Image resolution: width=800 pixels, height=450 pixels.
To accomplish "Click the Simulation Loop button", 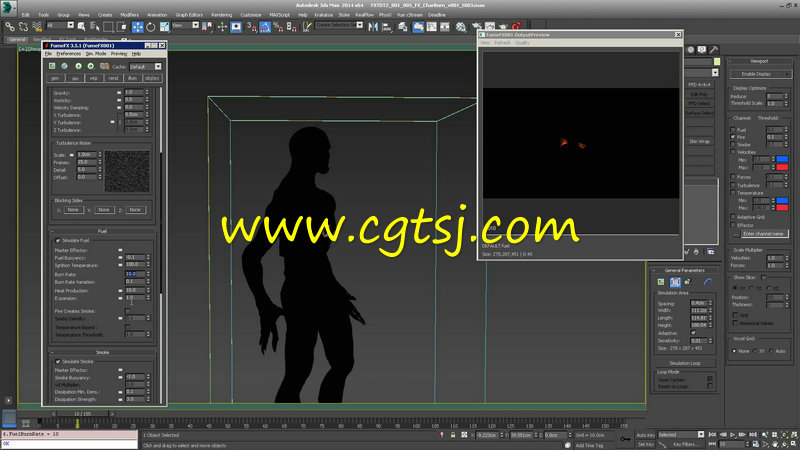I will (x=685, y=363).
